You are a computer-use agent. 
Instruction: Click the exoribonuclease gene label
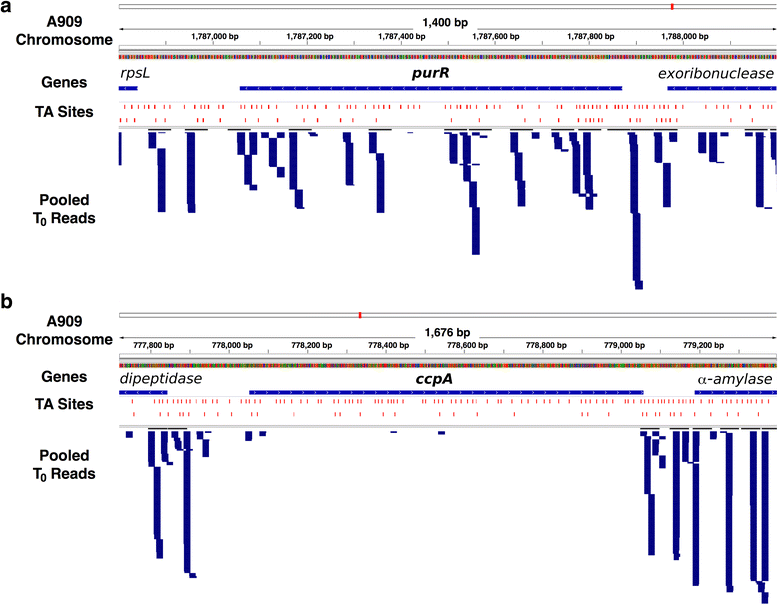pyautogui.click(x=715, y=75)
